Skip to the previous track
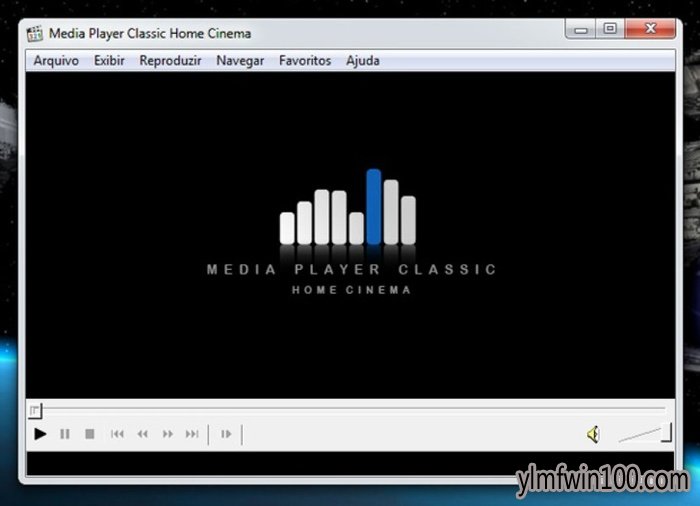The image size is (700, 506). (117, 434)
